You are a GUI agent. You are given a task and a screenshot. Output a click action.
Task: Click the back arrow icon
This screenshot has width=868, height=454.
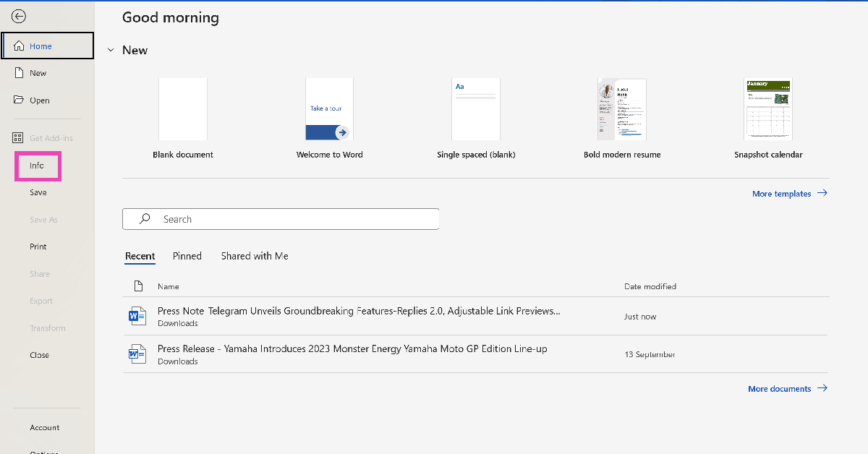click(x=19, y=17)
